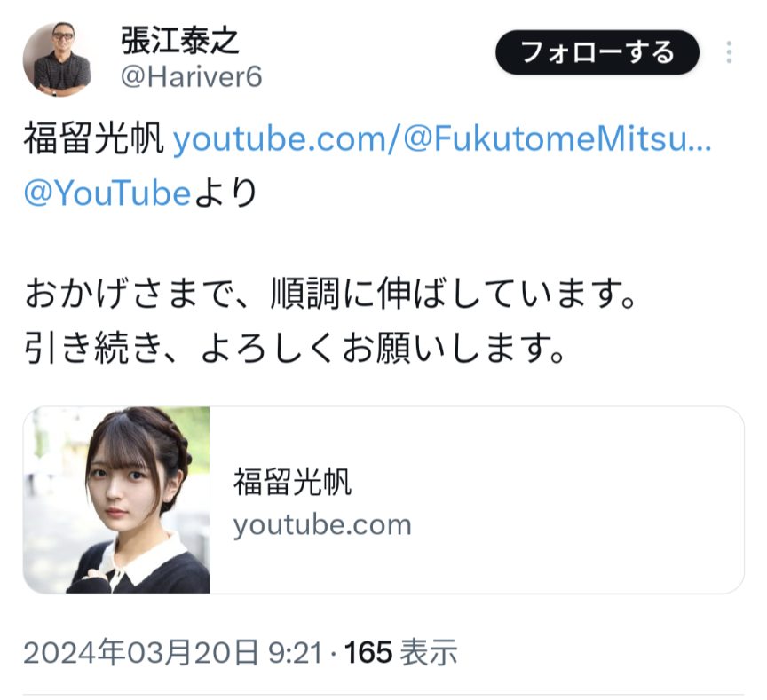Open the @YouTube mention
Viewport: 767px width, 700px height.
pyautogui.click(x=107, y=193)
